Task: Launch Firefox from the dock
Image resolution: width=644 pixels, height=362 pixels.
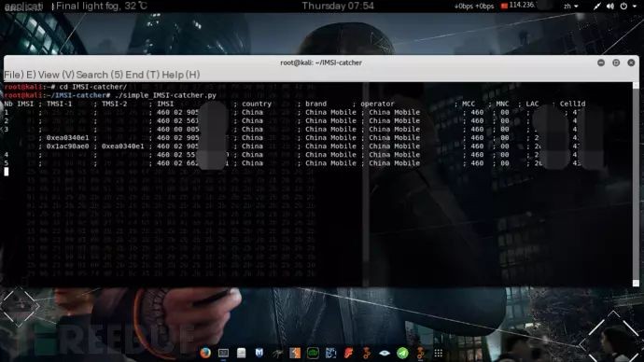Action: [x=205, y=353]
